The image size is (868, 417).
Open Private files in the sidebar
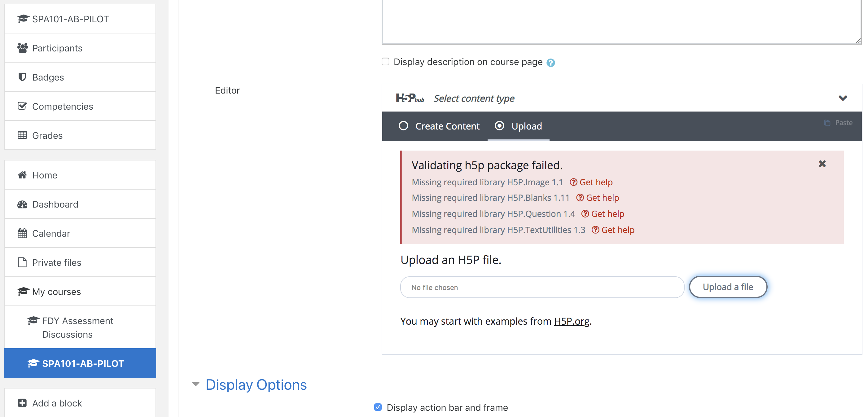click(80, 262)
